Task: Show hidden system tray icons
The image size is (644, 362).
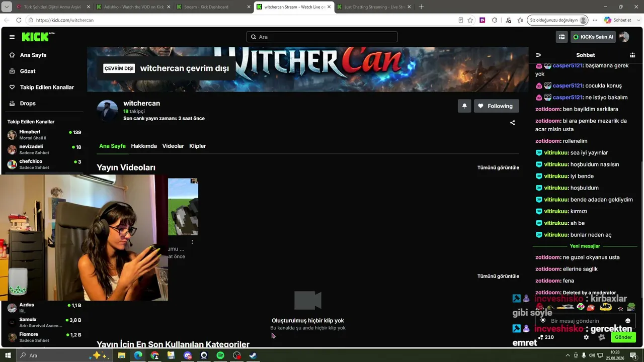Action: coord(569,355)
